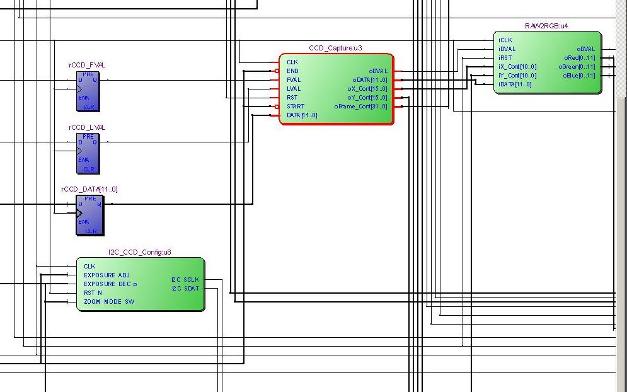627x392 pixels.
Task: Select the CCD_Capture:u3 module block
Action: tap(337, 89)
